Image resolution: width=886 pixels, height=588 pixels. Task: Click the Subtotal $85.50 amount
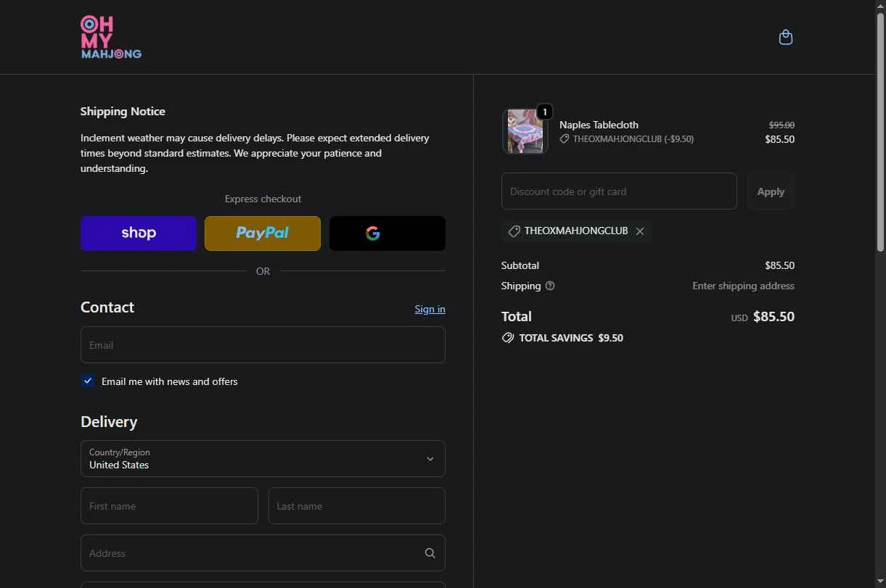tap(779, 265)
